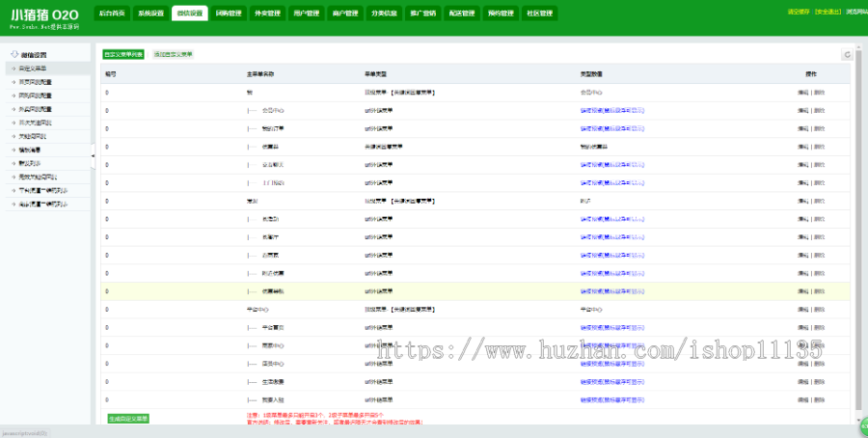
Task: Open the 社区管理 tab
Action: [540, 14]
